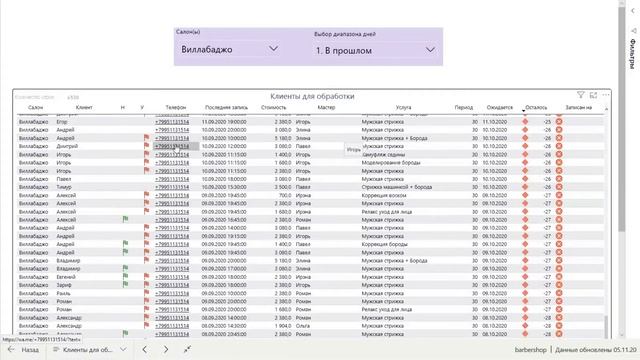This screenshot has width=640, height=360.
Task: Click the 'Клиенты для обработки' table title
Action: 312,96
